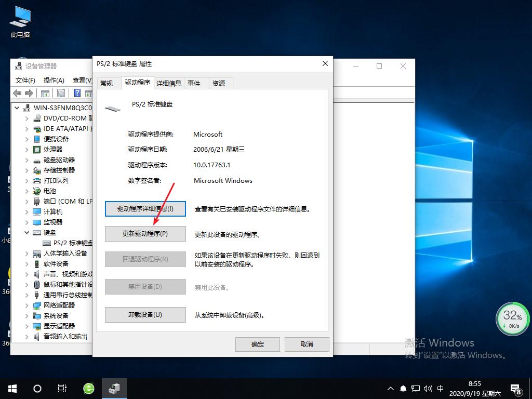Click the volume speaker icon in system tray
532x399 pixels.
tap(427, 388)
